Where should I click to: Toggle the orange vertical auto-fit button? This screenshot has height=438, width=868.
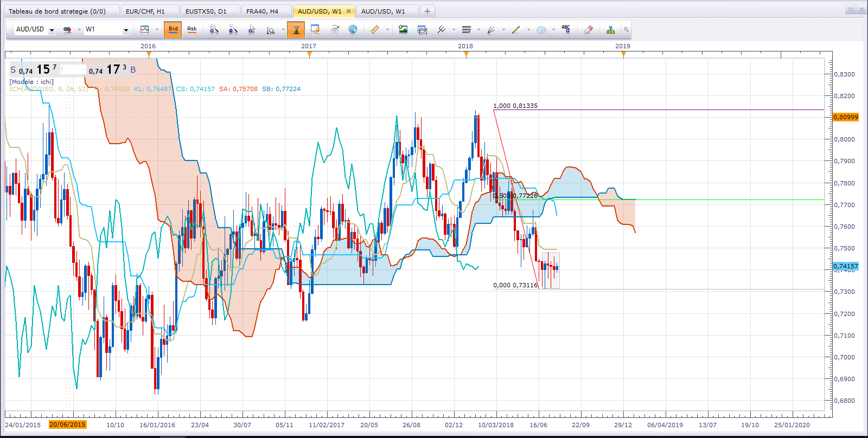point(296,30)
